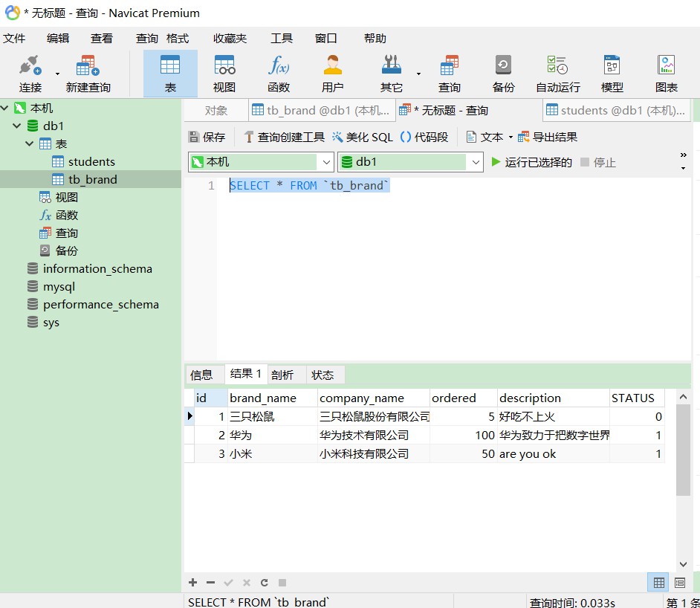The height and width of the screenshot is (608, 700).
Task: Open 新建查询 new query toolbar icon
Action: point(88,74)
